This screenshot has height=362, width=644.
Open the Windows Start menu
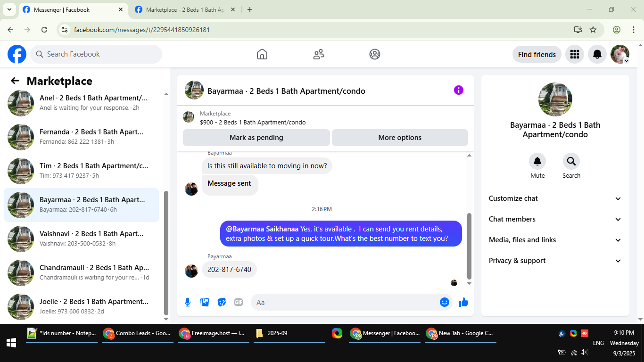tap(11, 343)
